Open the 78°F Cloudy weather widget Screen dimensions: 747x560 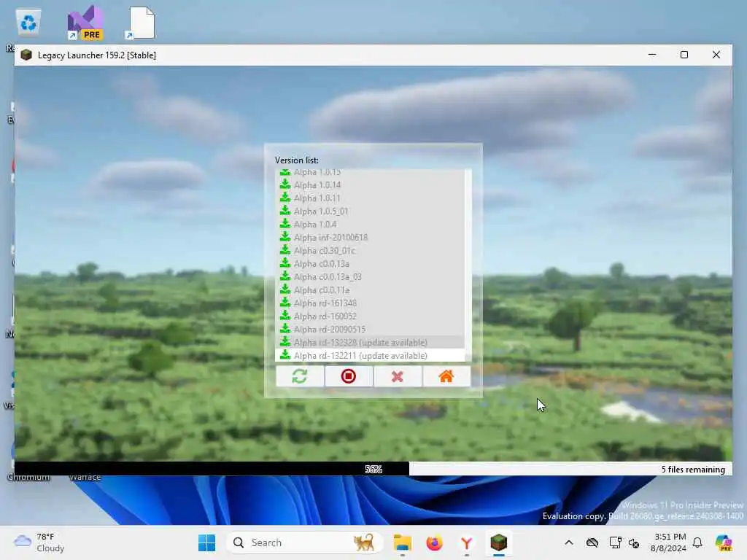pos(39,542)
